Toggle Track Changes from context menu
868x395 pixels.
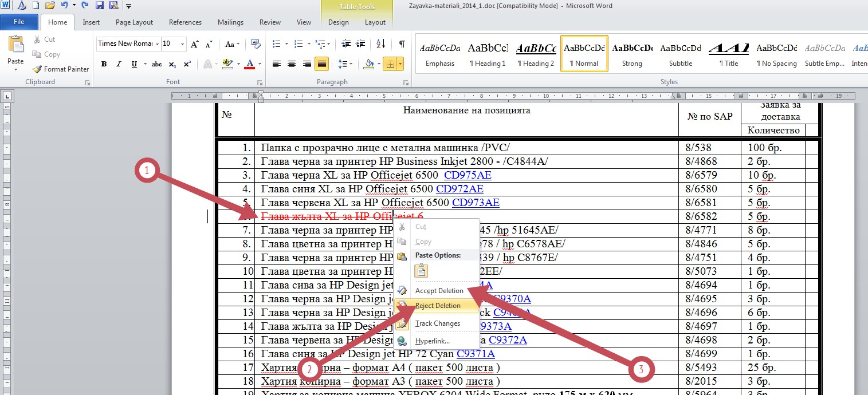(x=437, y=323)
